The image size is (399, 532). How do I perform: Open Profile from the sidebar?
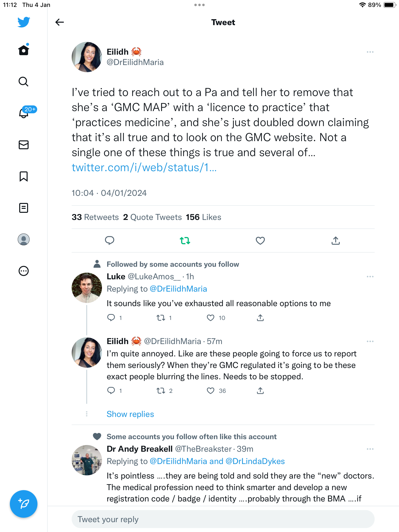(24, 239)
